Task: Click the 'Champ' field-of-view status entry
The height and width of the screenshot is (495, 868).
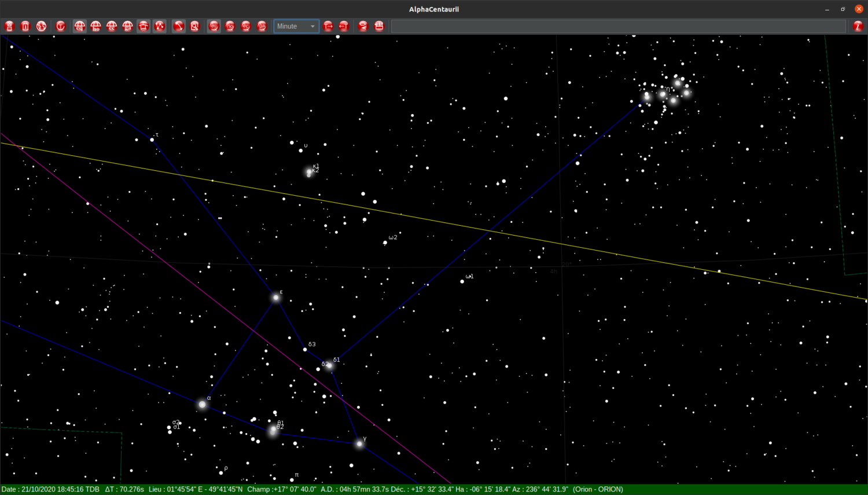Action: click(282, 489)
